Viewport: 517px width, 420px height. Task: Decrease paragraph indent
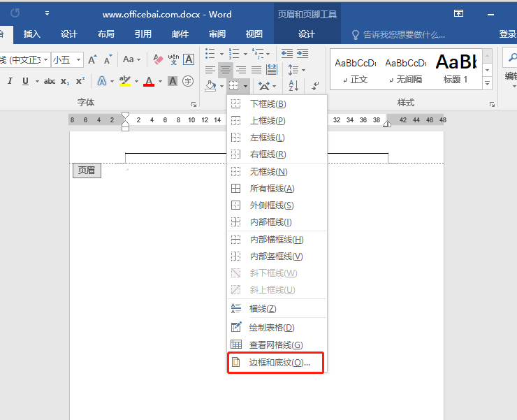287,53
